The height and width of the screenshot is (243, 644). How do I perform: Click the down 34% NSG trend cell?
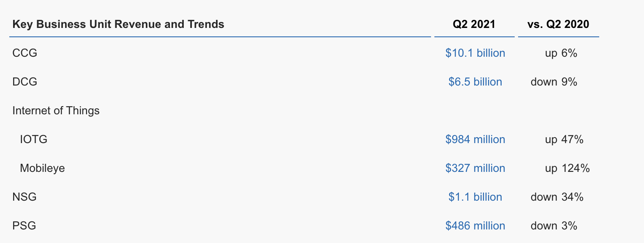[x=557, y=197]
